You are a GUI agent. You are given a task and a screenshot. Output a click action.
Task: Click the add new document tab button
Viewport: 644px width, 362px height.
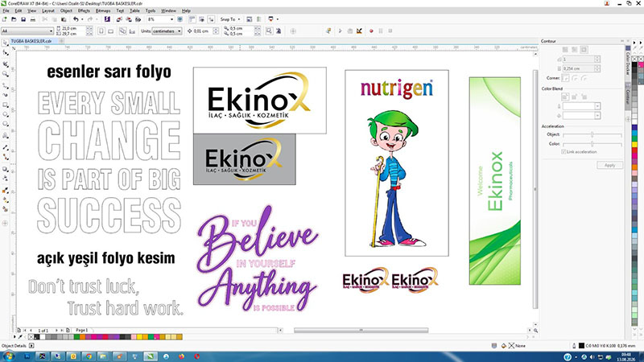[61, 41]
